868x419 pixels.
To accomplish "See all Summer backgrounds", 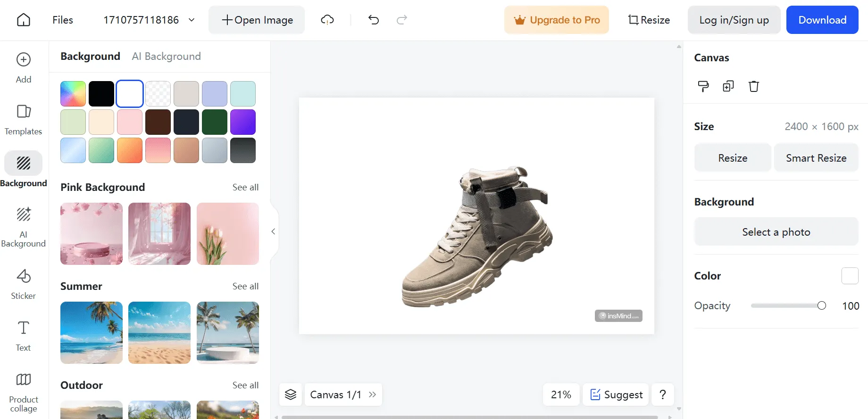I will pyautogui.click(x=245, y=286).
